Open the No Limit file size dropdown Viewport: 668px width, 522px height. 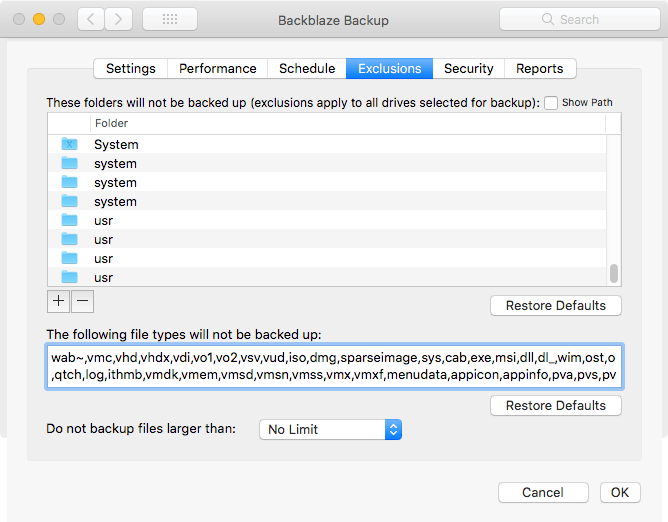point(330,430)
